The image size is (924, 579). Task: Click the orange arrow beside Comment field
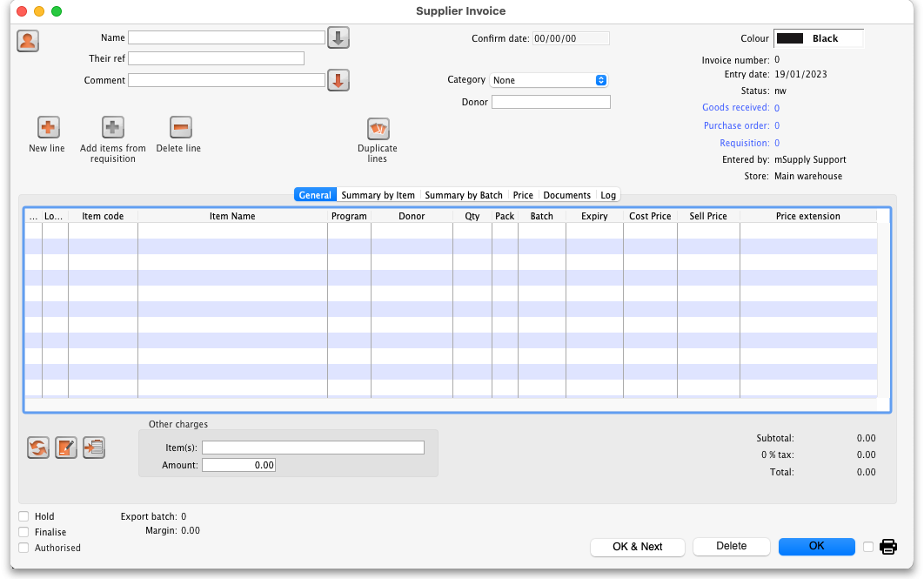tap(338, 80)
